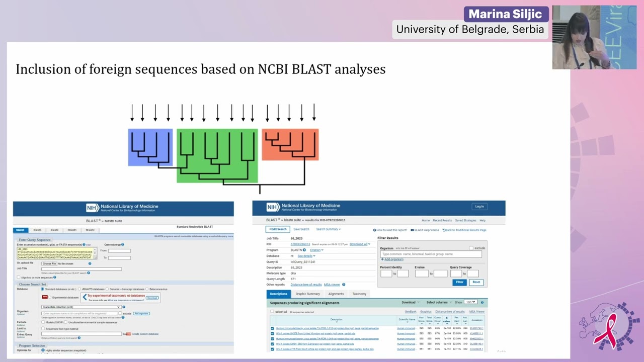Screen dimensions: 644x362
Task: Click the organism name field in Filter Results
Action: (431, 254)
